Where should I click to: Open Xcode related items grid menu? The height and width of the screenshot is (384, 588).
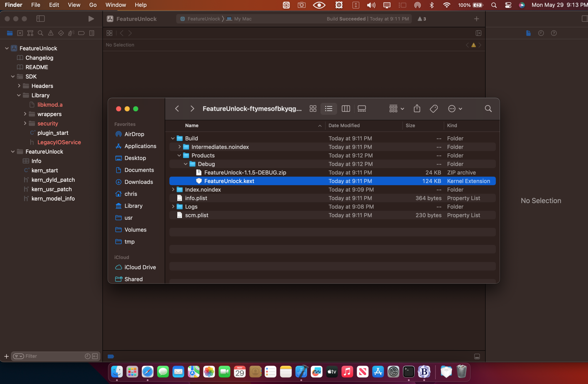(x=109, y=33)
